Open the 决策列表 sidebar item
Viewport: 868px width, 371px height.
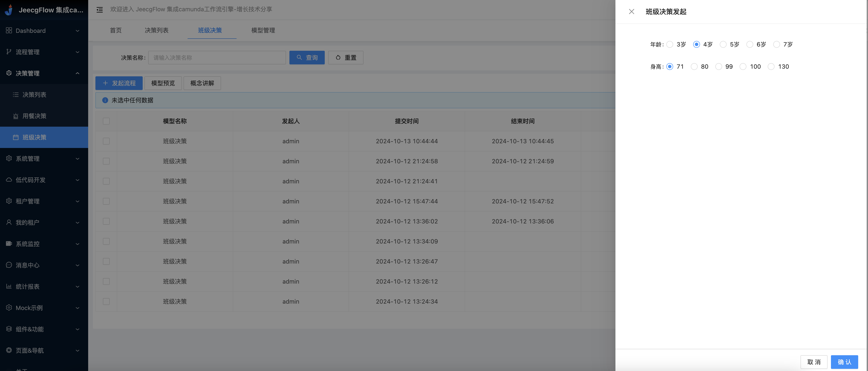(x=34, y=95)
